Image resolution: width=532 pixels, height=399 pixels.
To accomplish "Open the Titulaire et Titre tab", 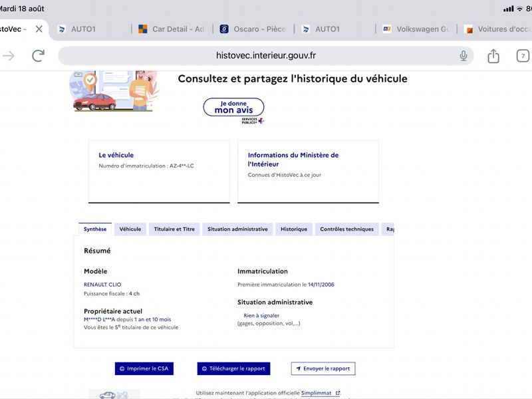I will [x=174, y=229].
